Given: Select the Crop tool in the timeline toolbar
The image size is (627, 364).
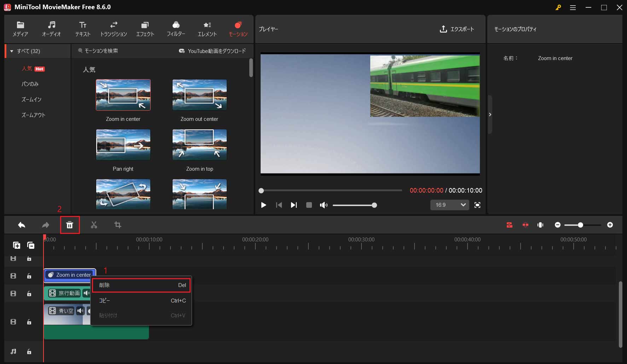Looking at the screenshot, I should 118,225.
